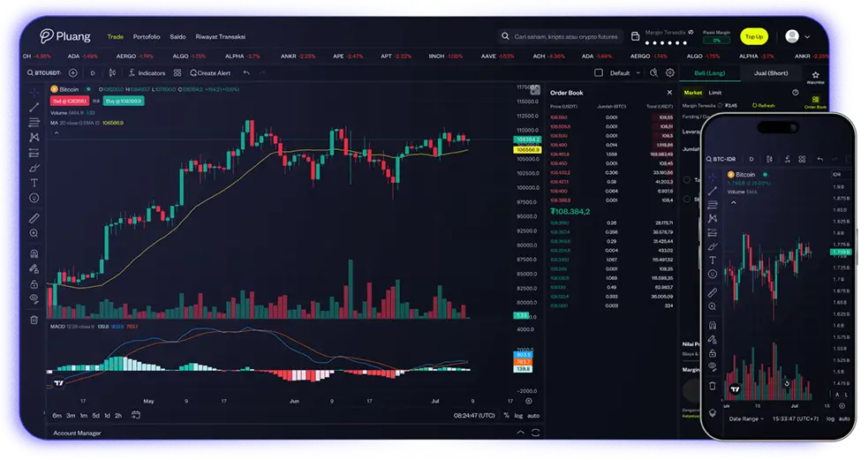Click the stock and crypto search field

pos(560,36)
